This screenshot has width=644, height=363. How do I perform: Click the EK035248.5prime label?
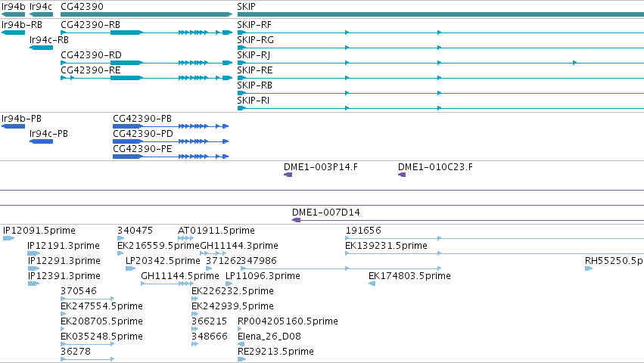pyautogui.click(x=102, y=337)
